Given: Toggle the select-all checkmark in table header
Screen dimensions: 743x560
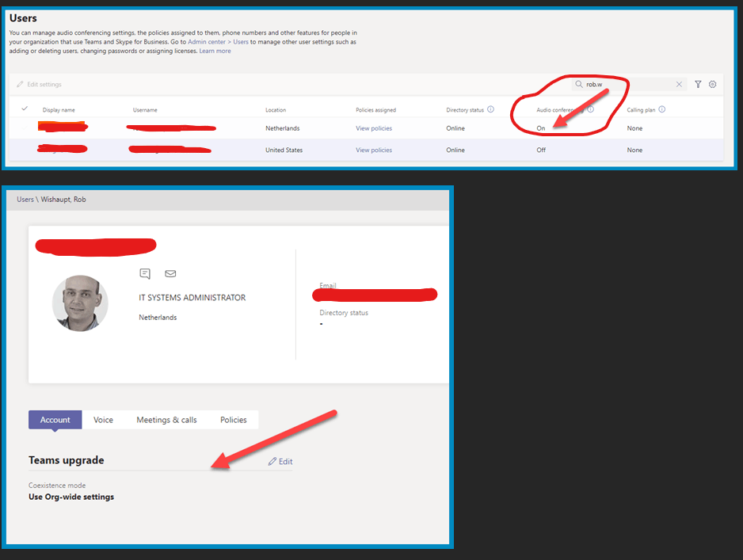Looking at the screenshot, I should coord(25,109).
